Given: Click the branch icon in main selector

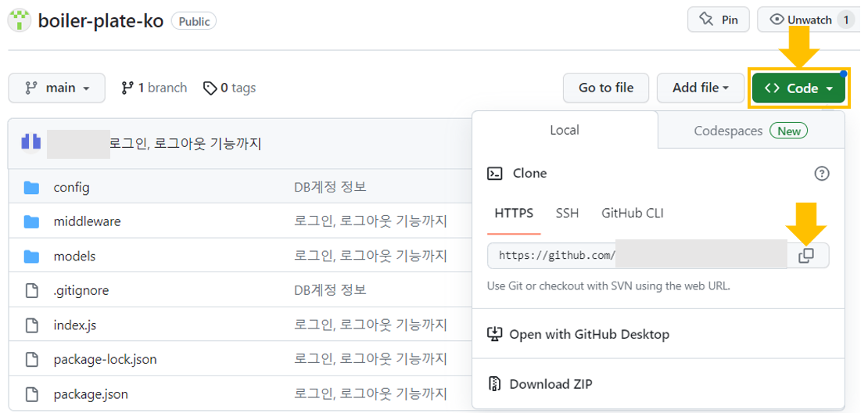Looking at the screenshot, I should [x=31, y=88].
